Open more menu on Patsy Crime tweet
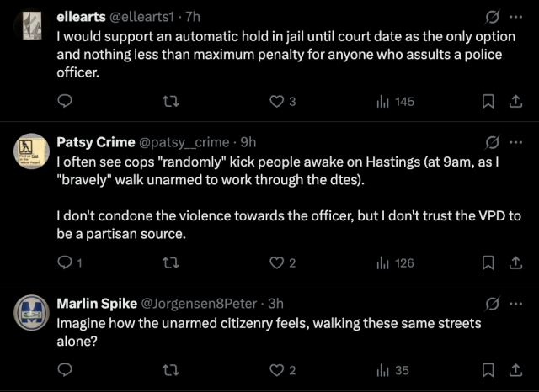This screenshot has height=392, width=539. click(x=515, y=142)
